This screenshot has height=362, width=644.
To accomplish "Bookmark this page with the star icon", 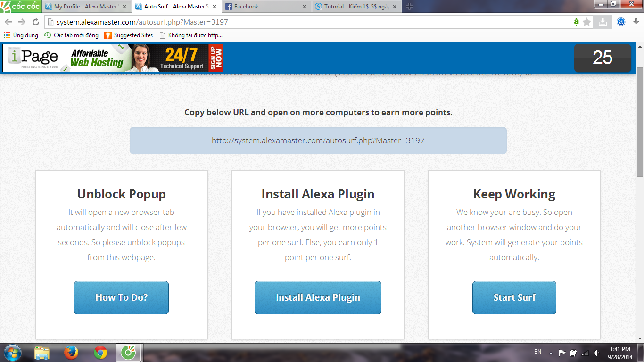I will pos(586,22).
